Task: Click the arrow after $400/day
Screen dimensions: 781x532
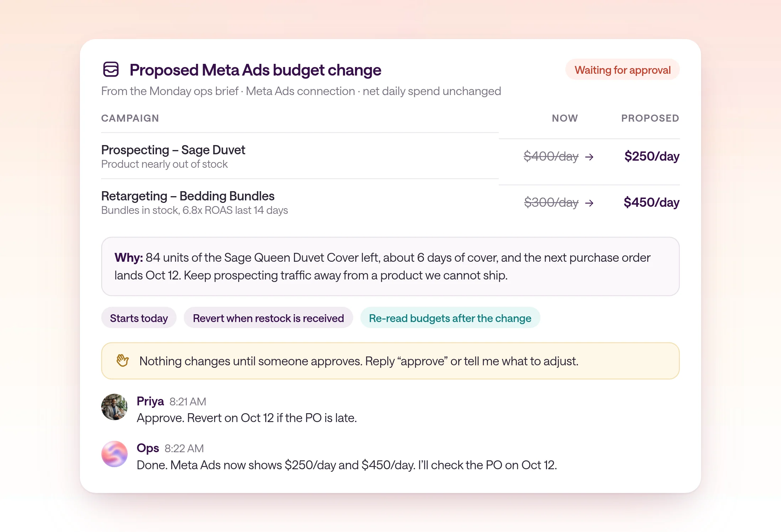Action: (x=589, y=157)
